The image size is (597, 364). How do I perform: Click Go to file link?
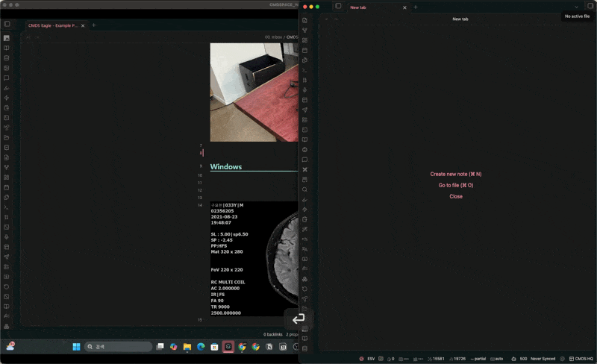tap(456, 185)
